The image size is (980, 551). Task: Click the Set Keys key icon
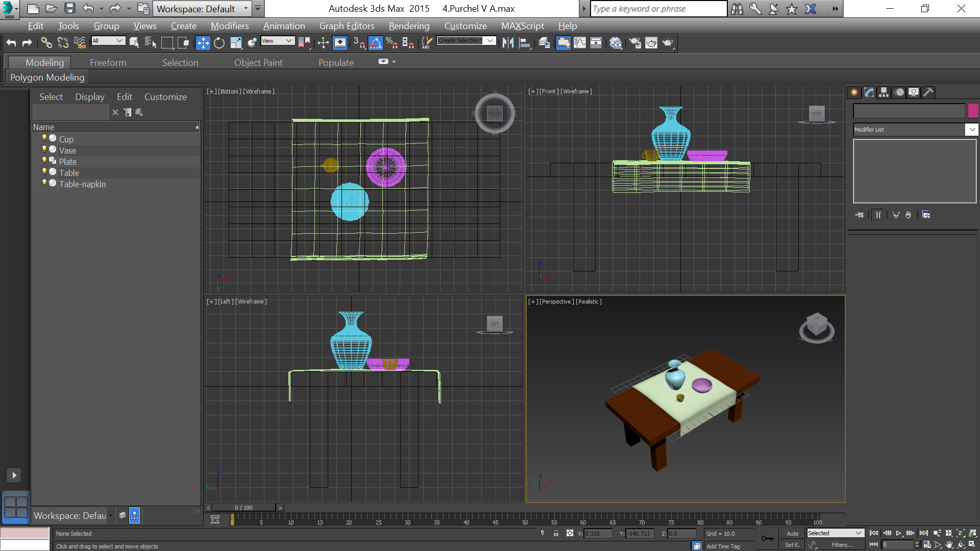767,539
